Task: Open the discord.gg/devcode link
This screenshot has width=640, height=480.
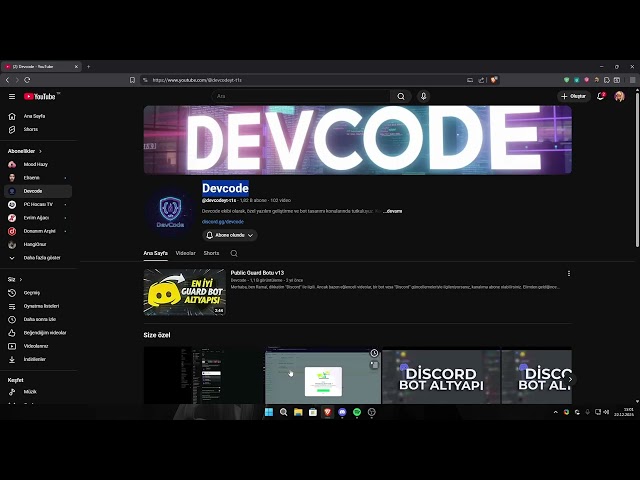Action: [223, 222]
